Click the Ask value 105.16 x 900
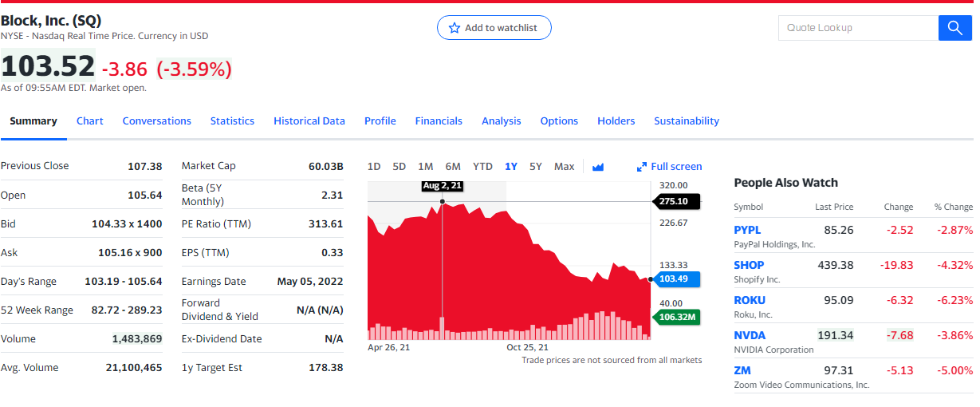Image resolution: width=980 pixels, height=407 pixels. (x=130, y=253)
